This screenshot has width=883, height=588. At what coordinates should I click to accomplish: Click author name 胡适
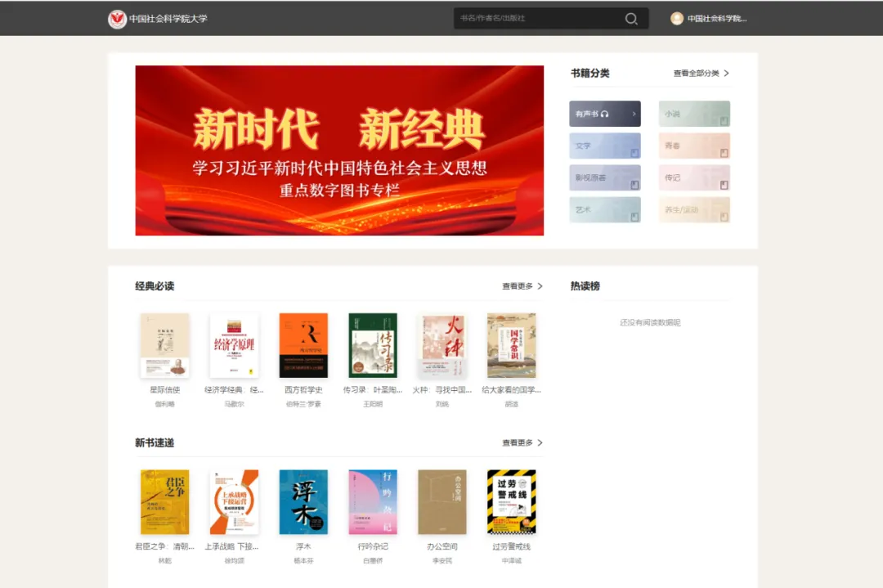[511, 404]
